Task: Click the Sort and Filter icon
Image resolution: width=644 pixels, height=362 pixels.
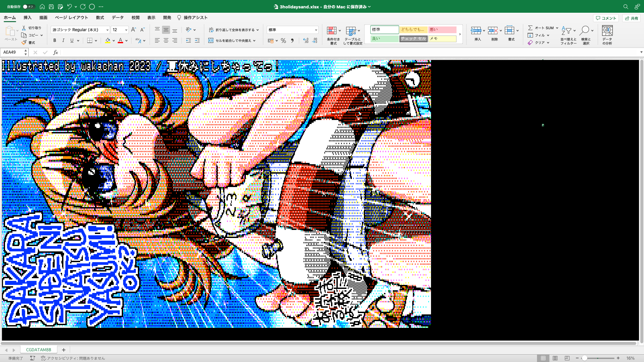Action: coord(566,31)
